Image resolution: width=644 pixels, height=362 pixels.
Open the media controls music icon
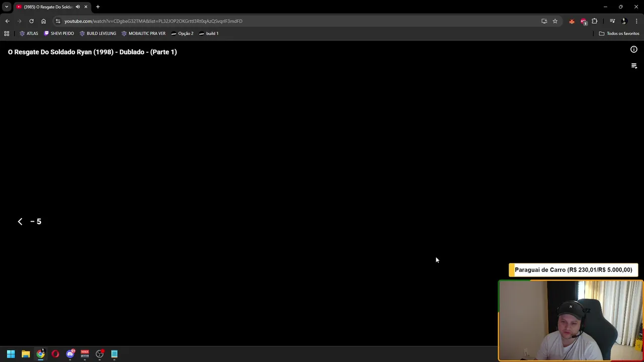612,21
